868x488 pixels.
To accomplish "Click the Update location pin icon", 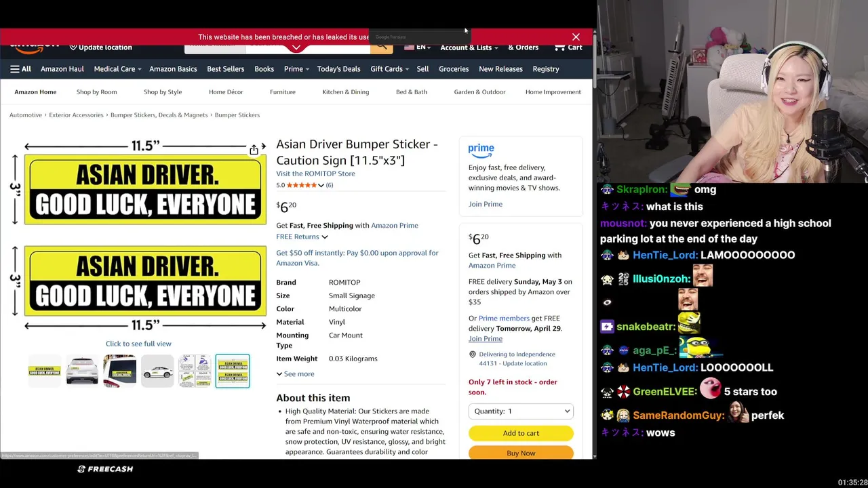I will click(x=73, y=47).
